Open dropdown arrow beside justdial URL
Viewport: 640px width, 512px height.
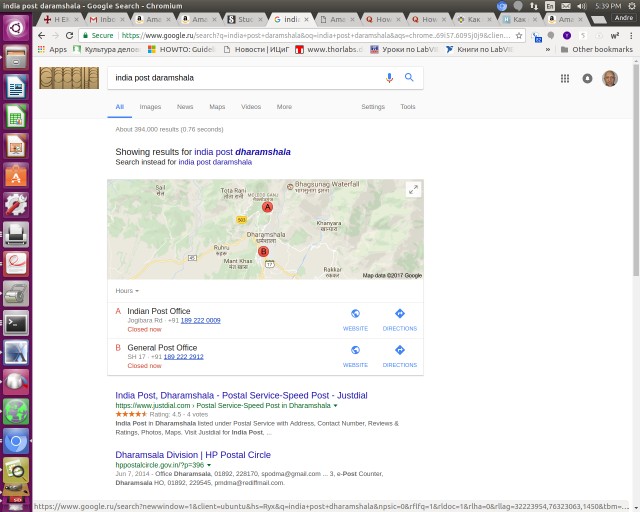pos(336,406)
